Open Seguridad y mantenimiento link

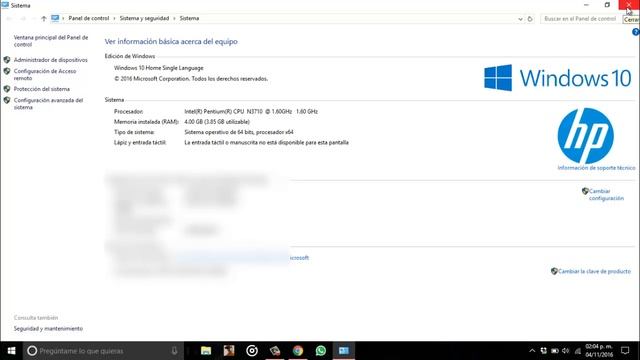click(x=48, y=329)
